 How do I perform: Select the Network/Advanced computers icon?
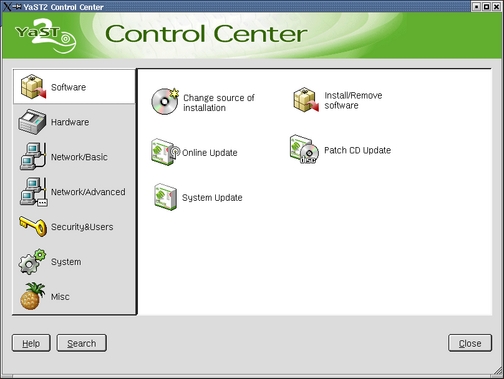coord(33,192)
